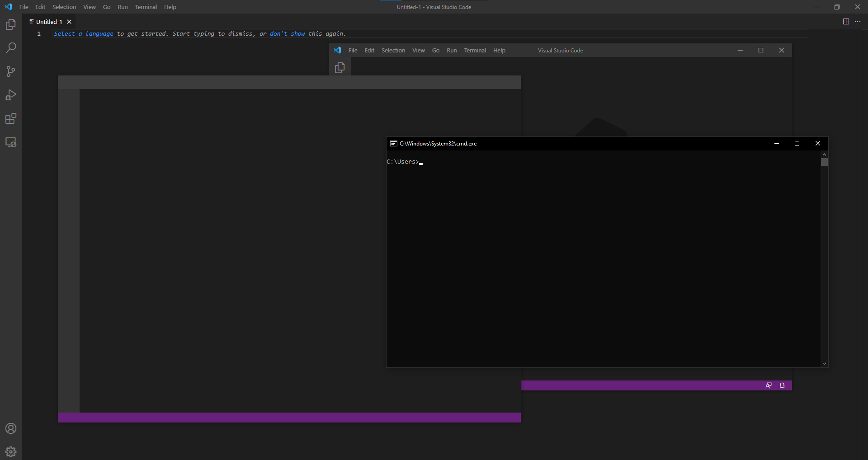The height and width of the screenshot is (460, 868).
Task: Open the Selection menu in the main window
Action: 64,7
